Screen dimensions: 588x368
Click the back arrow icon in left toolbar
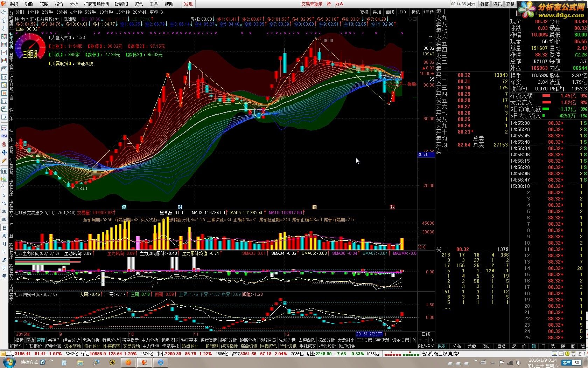pos(4,12)
